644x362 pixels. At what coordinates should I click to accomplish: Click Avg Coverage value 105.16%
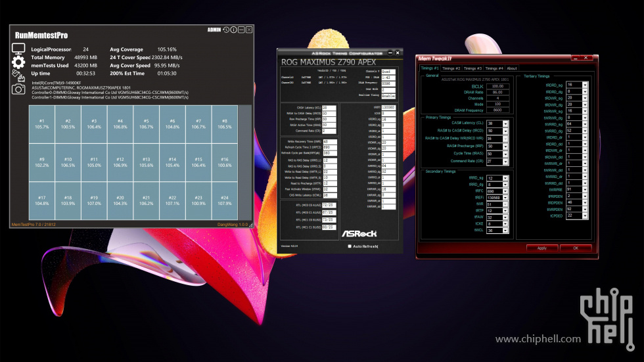[x=167, y=49]
